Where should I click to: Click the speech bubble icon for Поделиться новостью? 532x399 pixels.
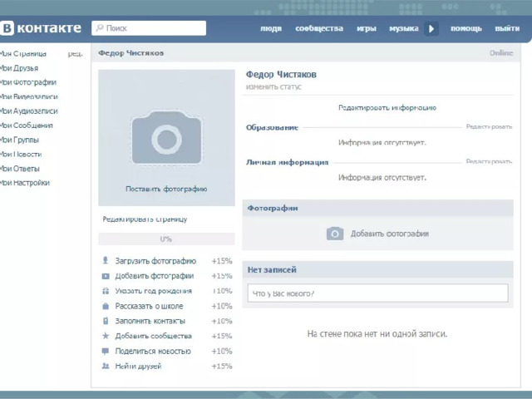(106, 351)
